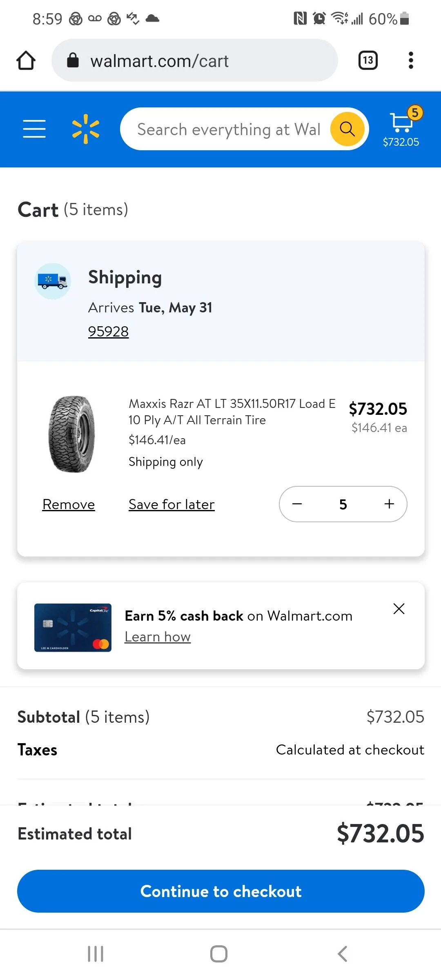
Task: Open the browser three-dot overflow menu
Action: (411, 60)
